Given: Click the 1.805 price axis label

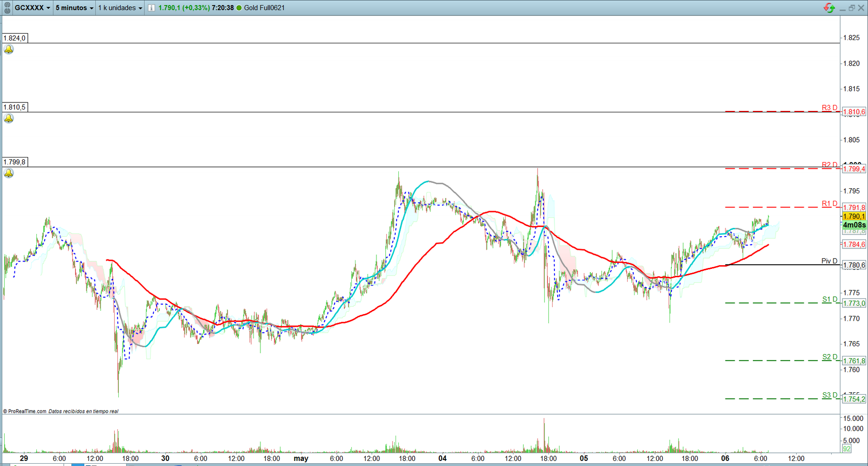Looking at the screenshot, I should [852, 140].
